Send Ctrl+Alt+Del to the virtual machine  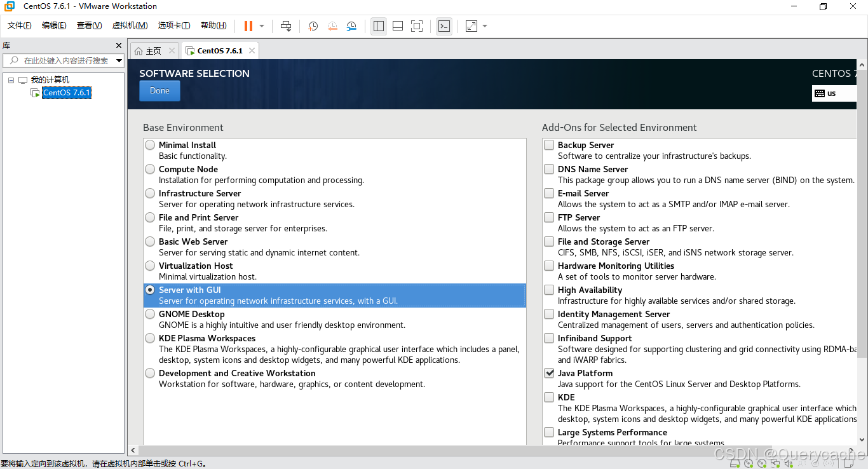tap(286, 26)
